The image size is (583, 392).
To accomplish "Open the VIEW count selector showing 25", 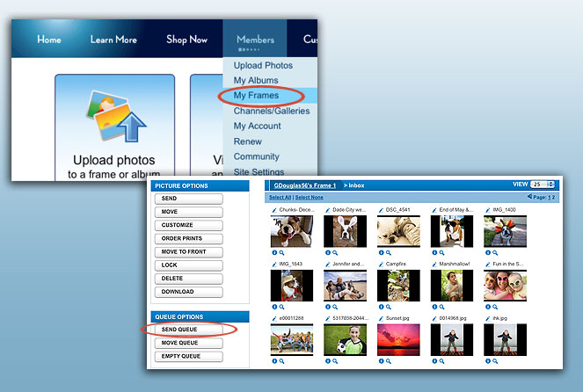I will click(x=543, y=185).
